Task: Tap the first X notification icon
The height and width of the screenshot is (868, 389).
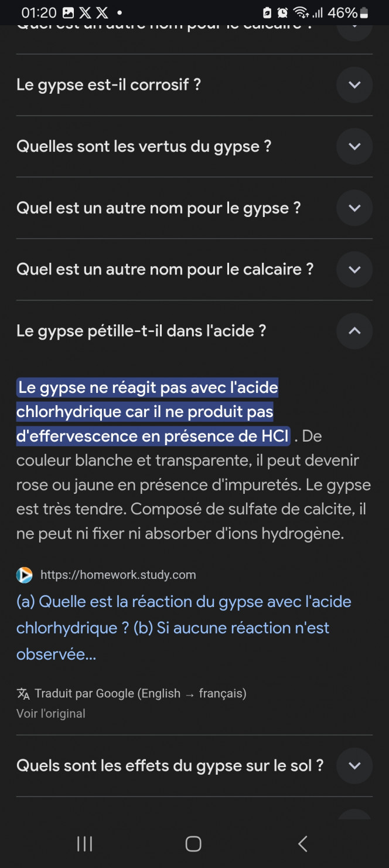Action: coord(85,12)
